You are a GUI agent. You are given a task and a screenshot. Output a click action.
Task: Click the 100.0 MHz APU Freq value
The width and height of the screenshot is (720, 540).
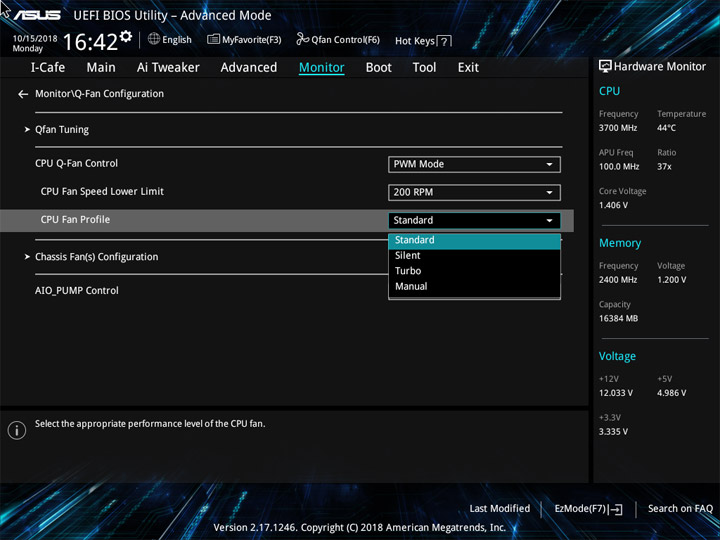click(x=619, y=167)
